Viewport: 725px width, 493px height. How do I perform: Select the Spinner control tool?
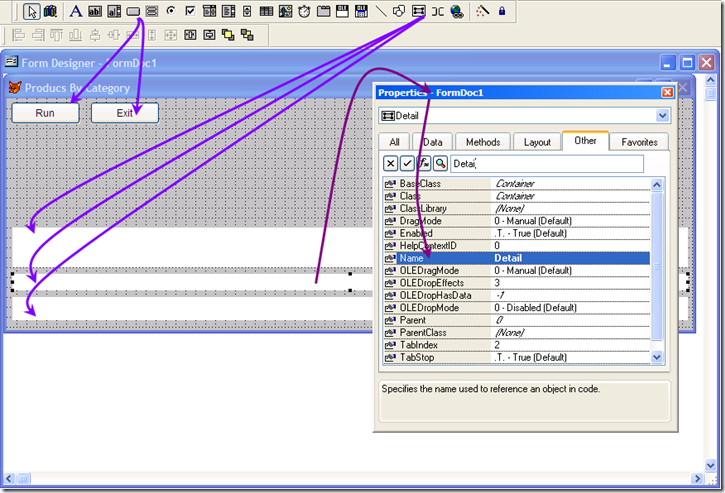247,11
